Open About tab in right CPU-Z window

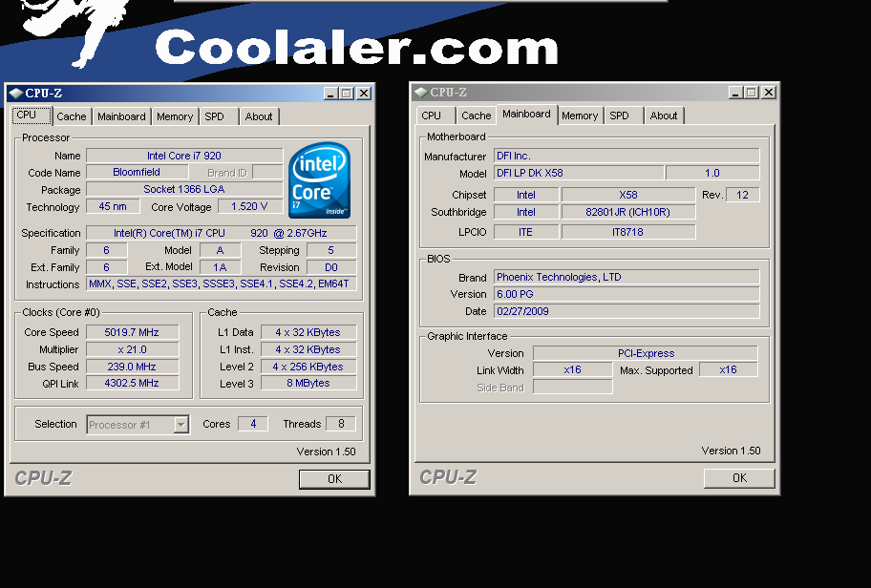(x=664, y=115)
